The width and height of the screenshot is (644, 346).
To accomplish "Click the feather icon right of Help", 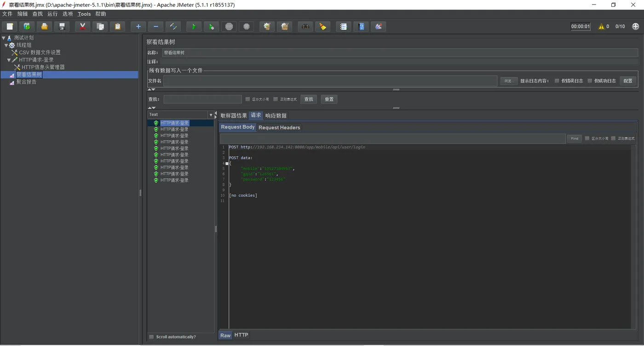I will click(x=378, y=27).
